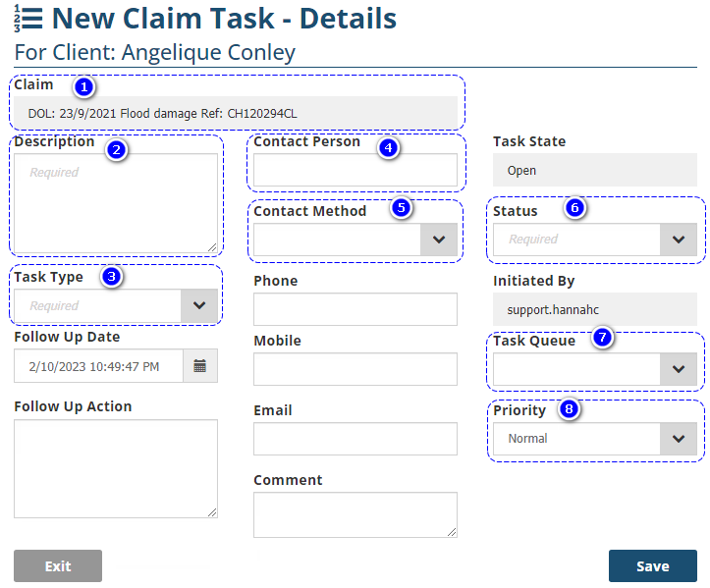
Task: Click into the Contact Person field
Action: coord(355,171)
